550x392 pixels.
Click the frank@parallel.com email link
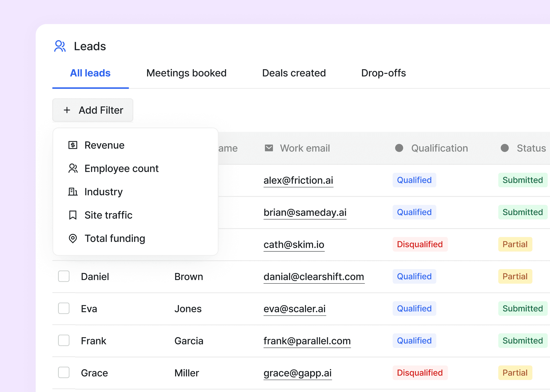[307, 341]
